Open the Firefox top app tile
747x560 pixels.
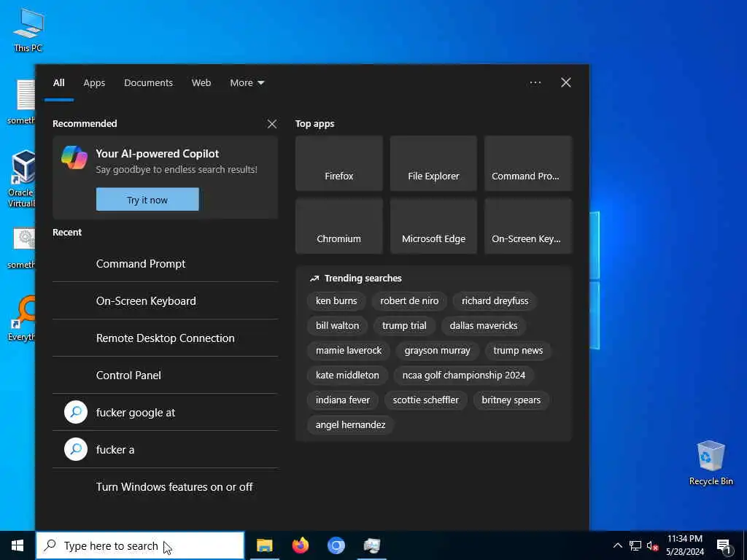click(x=339, y=163)
